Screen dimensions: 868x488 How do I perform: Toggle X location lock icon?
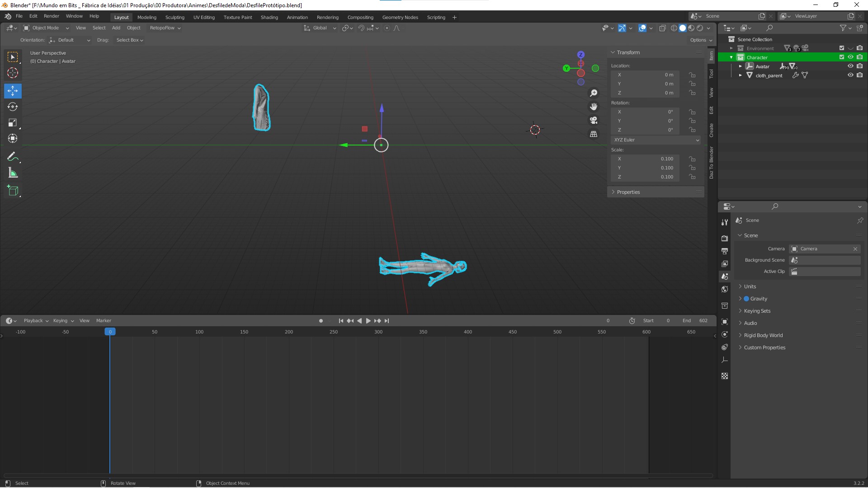(692, 75)
